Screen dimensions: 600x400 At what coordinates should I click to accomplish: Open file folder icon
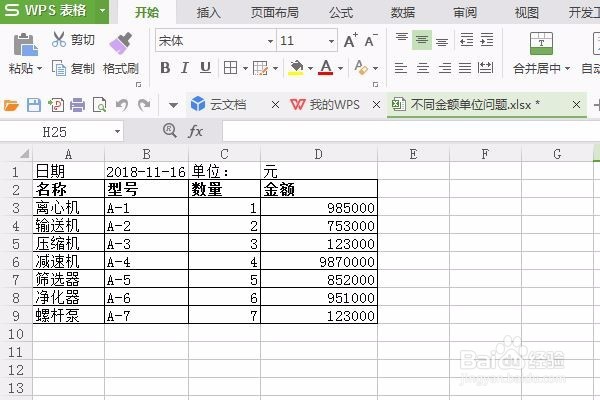coord(11,104)
